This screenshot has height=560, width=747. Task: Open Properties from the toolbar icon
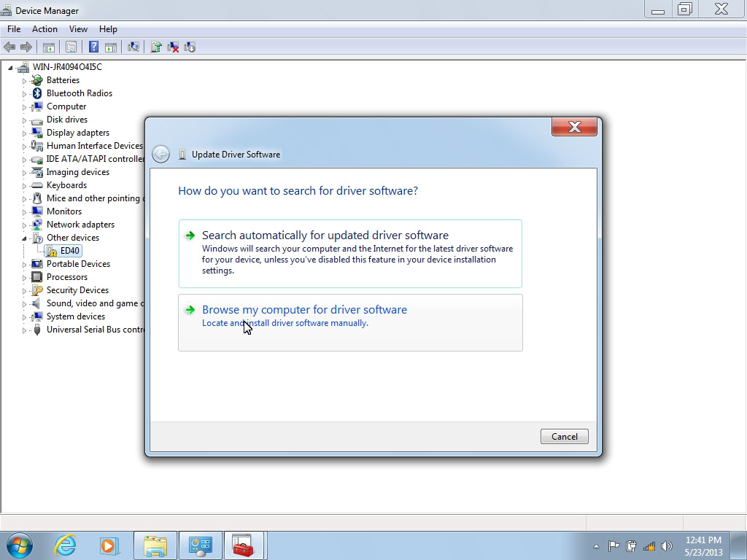(x=71, y=47)
